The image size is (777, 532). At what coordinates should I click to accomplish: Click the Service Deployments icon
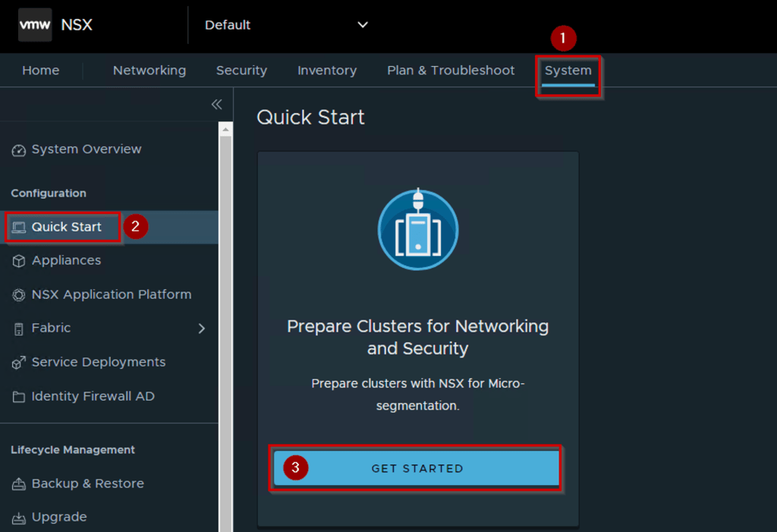pos(19,363)
